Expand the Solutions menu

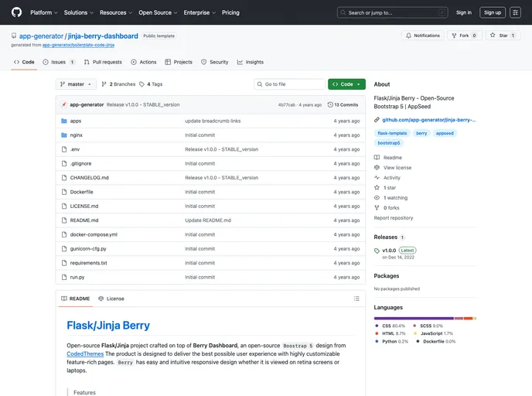point(79,12)
